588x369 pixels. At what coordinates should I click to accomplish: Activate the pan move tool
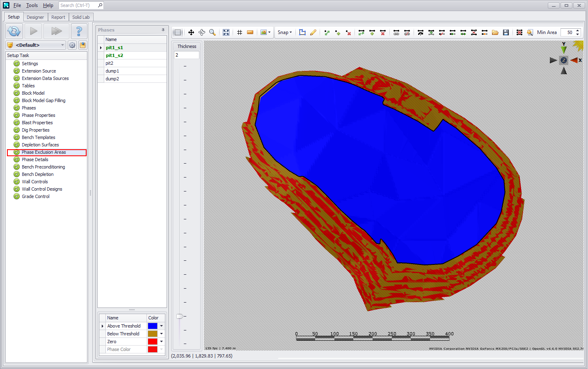click(191, 32)
